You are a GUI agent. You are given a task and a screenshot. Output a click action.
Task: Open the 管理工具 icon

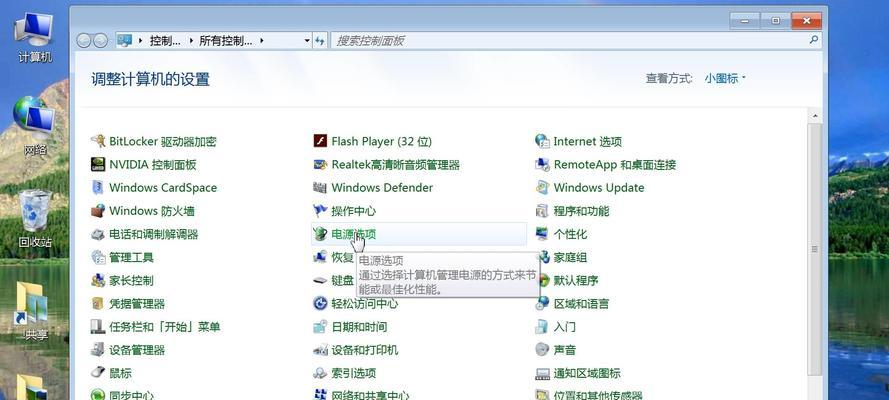pyautogui.click(x=98, y=257)
